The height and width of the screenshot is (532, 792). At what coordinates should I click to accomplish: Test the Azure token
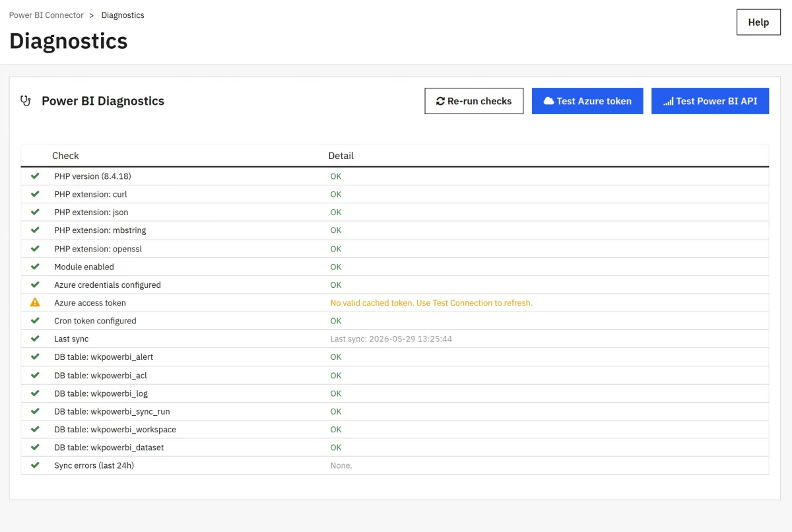(587, 101)
